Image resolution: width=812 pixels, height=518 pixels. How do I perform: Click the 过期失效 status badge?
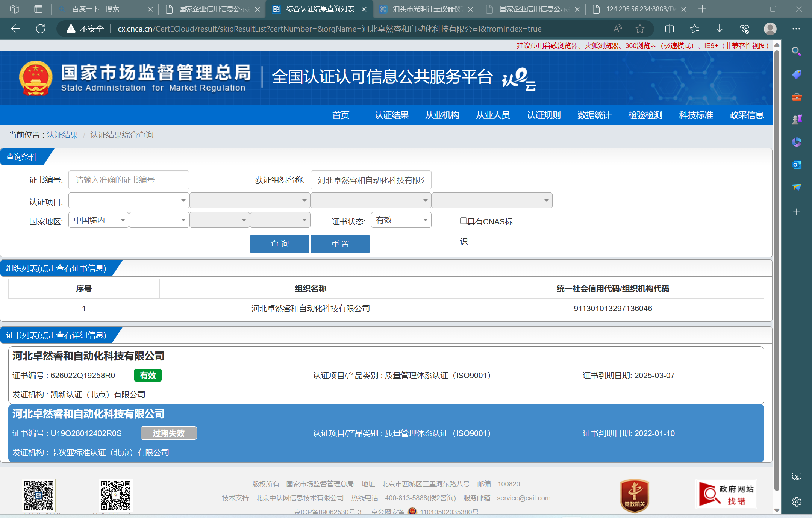tap(168, 433)
